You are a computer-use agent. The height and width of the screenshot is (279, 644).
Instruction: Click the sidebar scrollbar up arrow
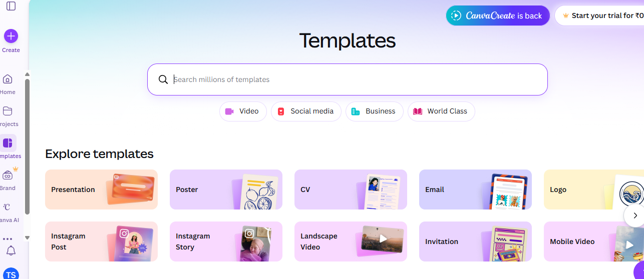(x=27, y=74)
